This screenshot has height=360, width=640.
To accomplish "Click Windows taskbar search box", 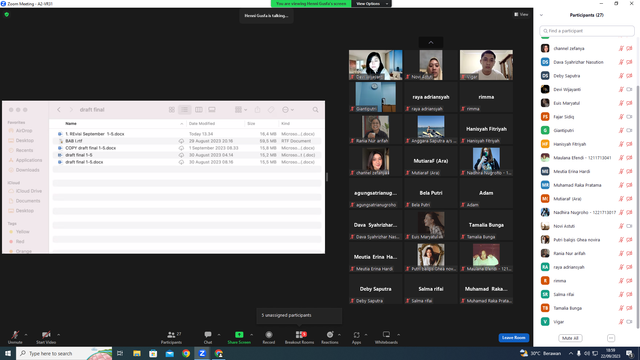I will (64, 353).
